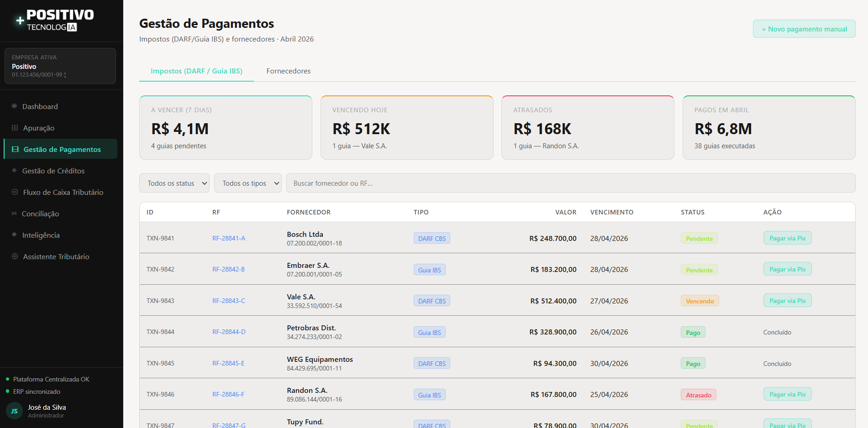Open Fluxo de Caixa Tributário menu item
This screenshot has height=428, width=868.
tap(60, 192)
